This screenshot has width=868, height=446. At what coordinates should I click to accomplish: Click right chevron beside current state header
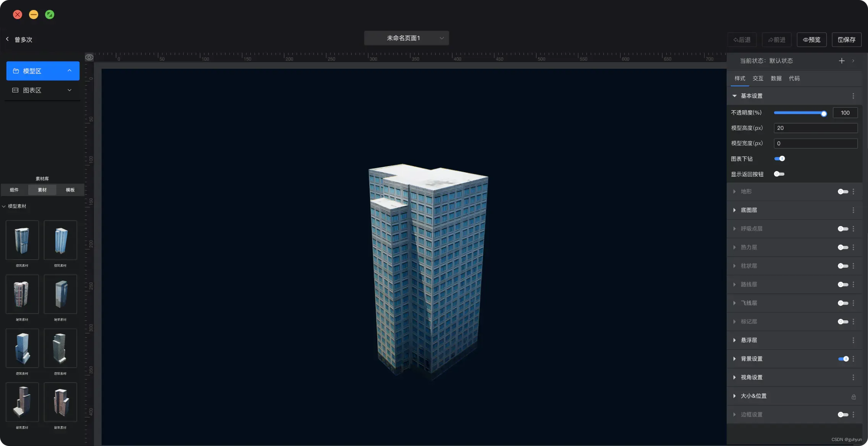[853, 61]
